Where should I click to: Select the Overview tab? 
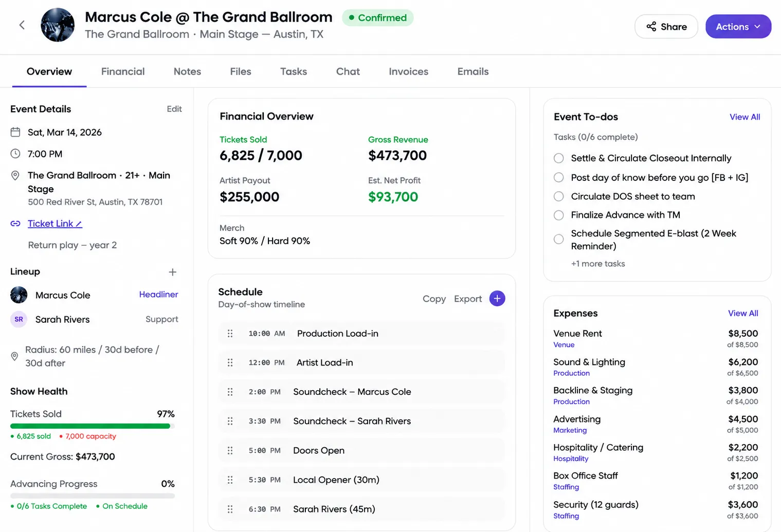pyautogui.click(x=49, y=71)
